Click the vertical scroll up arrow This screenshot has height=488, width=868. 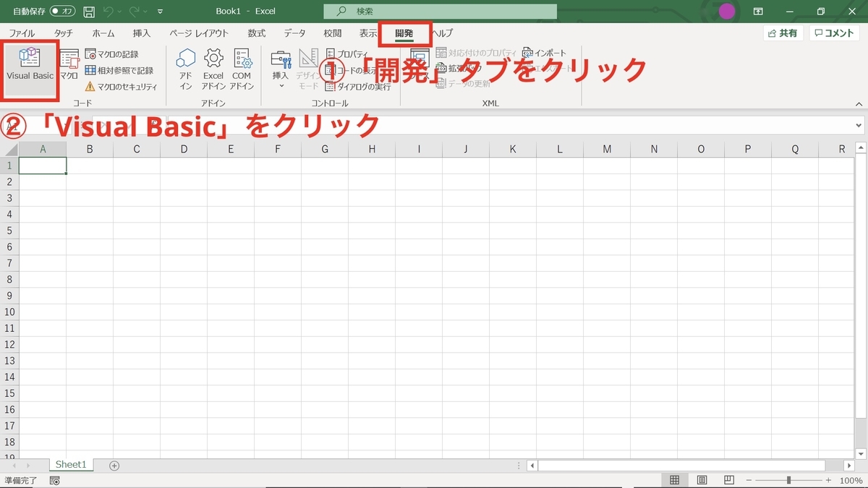pos(861,148)
